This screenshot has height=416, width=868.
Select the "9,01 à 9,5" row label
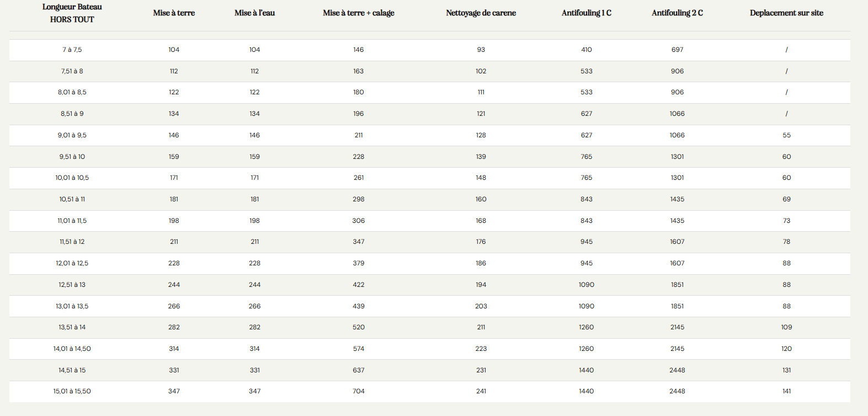(x=72, y=135)
